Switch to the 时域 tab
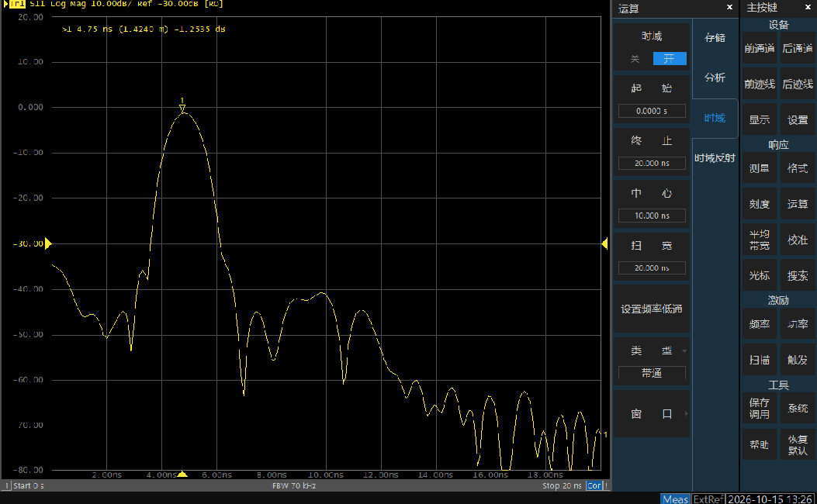This screenshot has height=504, width=817. click(x=715, y=118)
